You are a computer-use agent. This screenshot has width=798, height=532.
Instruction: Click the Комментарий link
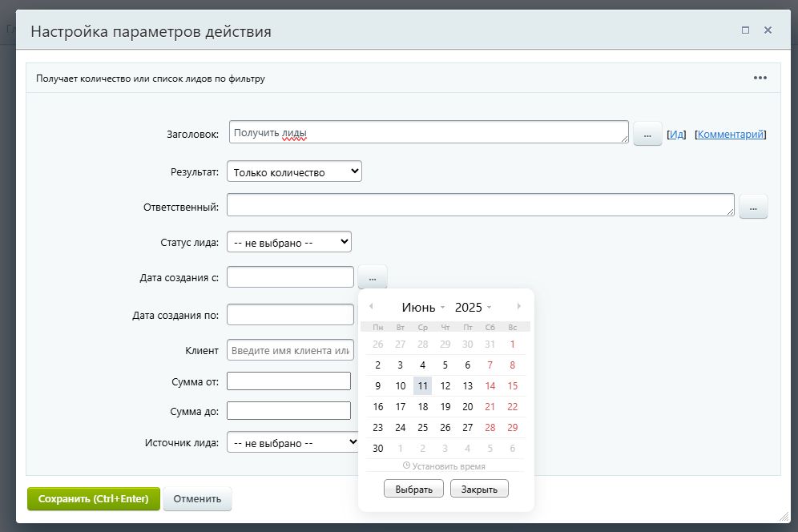pyautogui.click(x=730, y=135)
